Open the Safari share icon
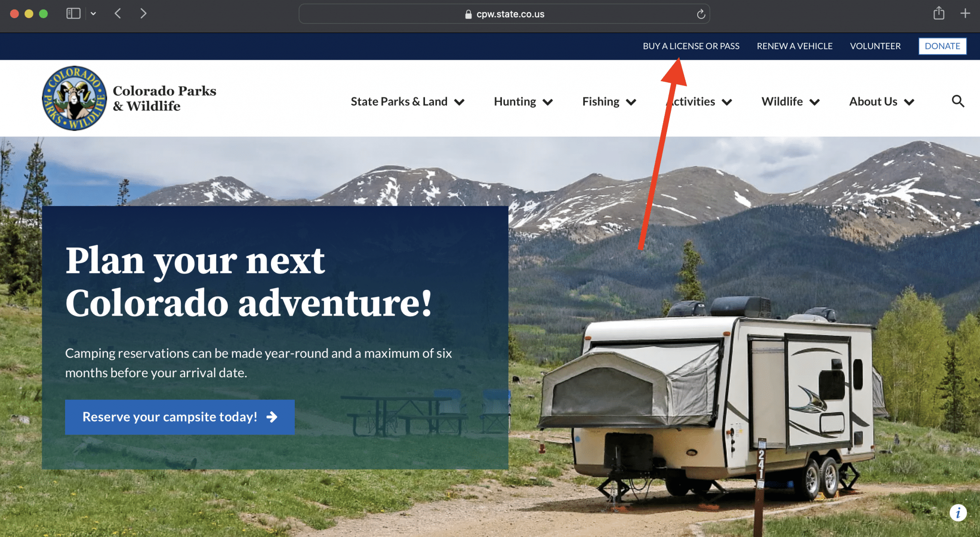Image resolution: width=980 pixels, height=537 pixels. click(939, 13)
